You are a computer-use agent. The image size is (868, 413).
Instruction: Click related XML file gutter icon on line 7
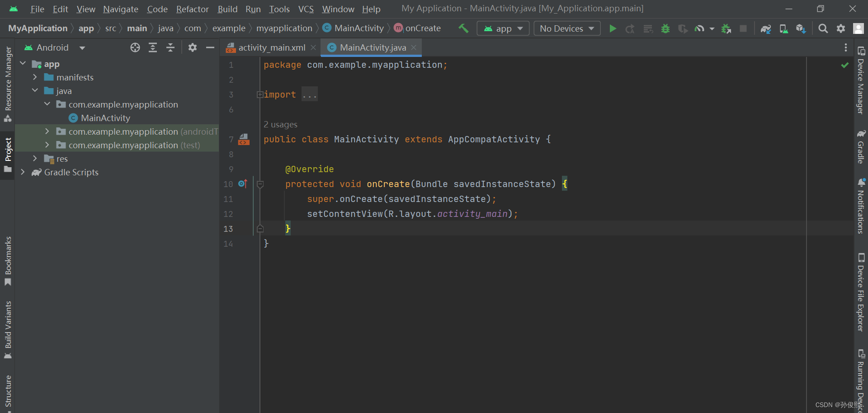pyautogui.click(x=244, y=139)
